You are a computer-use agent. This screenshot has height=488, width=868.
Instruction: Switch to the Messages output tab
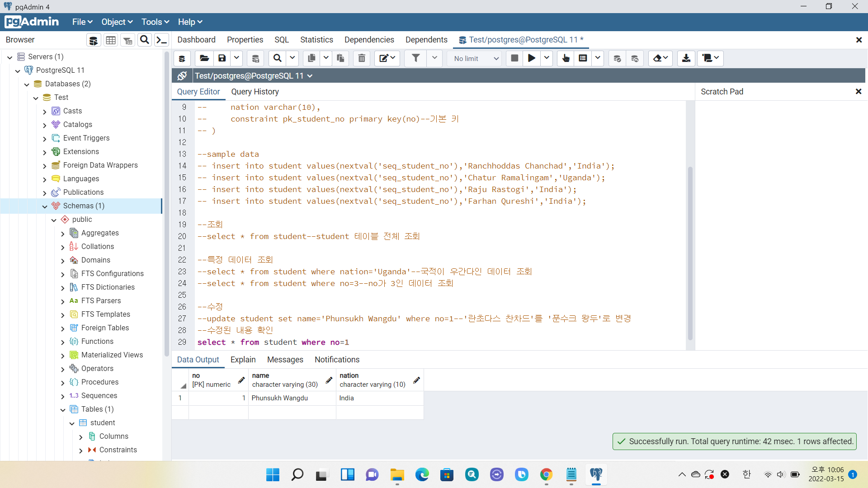[285, 360]
